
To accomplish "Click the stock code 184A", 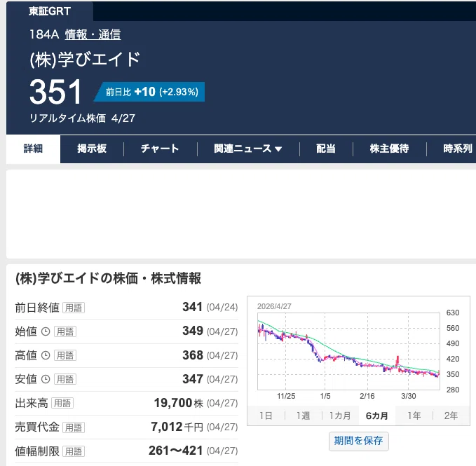I will coord(44,34).
